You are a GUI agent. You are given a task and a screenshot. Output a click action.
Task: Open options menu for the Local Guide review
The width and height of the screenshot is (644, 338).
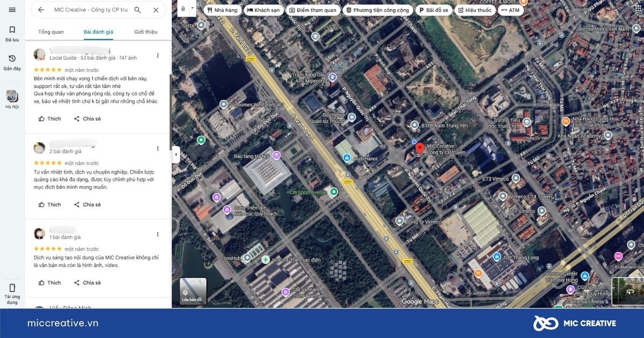click(158, 55)
